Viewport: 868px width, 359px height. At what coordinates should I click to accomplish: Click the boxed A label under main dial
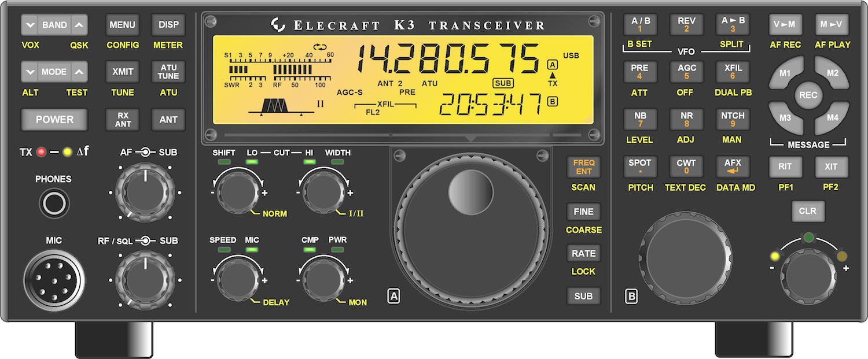[x=394, y=297]
